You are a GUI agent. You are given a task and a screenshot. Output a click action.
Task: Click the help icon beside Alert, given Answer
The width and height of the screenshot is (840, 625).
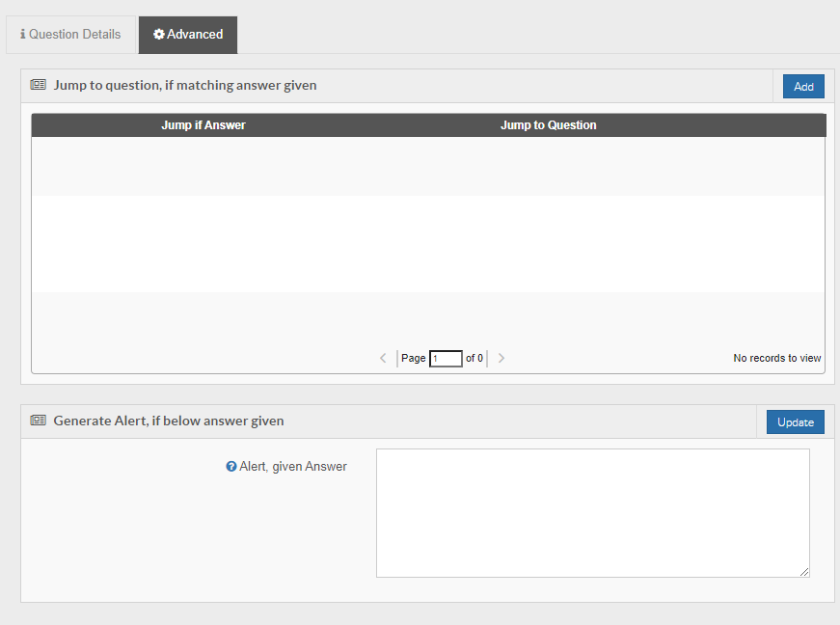(230, 467)
